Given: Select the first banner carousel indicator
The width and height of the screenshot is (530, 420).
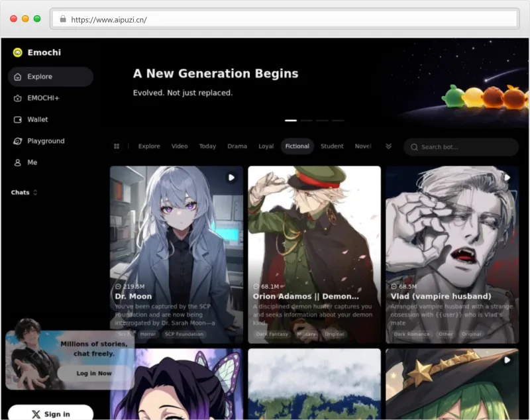Looking at the screenshot, I should coord(290,121).
